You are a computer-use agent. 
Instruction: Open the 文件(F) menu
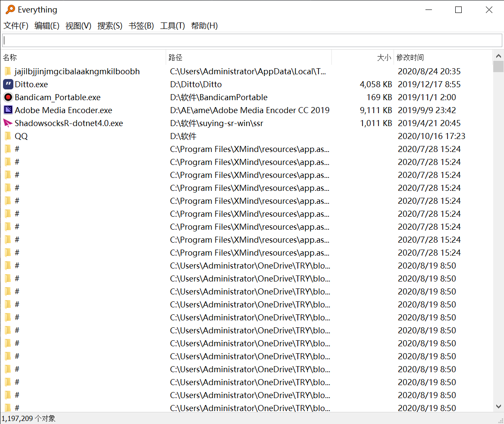coord(16,26)
